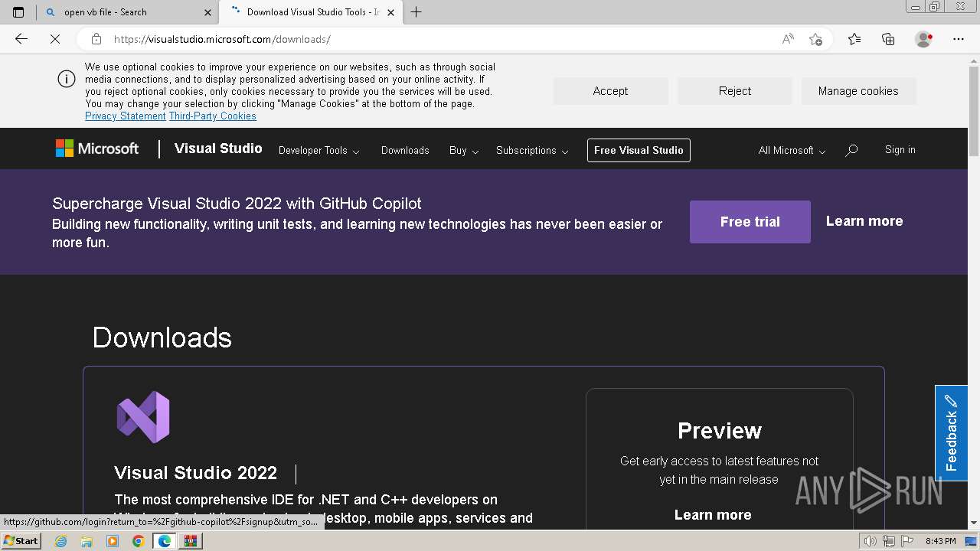This screenshot has width=980, height=551.
Task: Click the volume speaker tray icon
Action: click(871, 541)
